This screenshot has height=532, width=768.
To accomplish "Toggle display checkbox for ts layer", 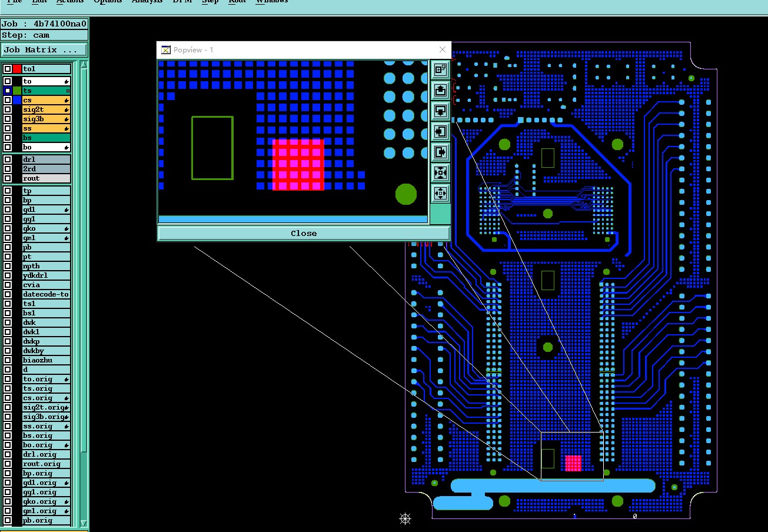I will [8, 91].
